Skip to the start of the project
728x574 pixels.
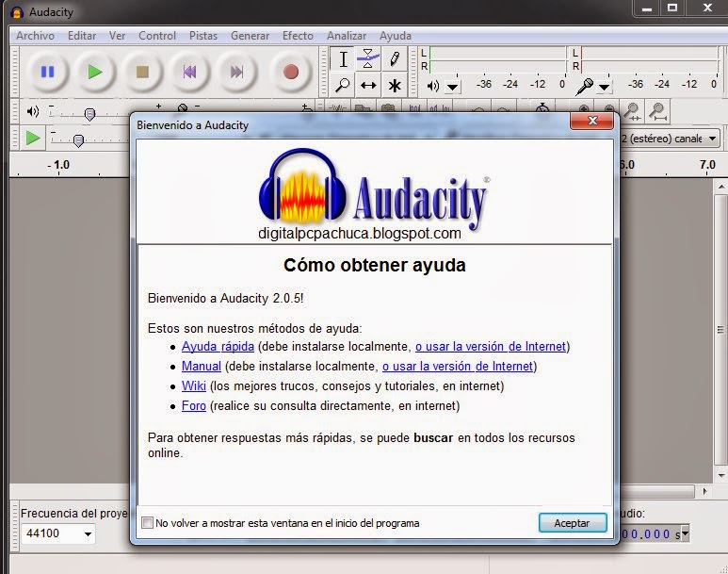[189, 72]
